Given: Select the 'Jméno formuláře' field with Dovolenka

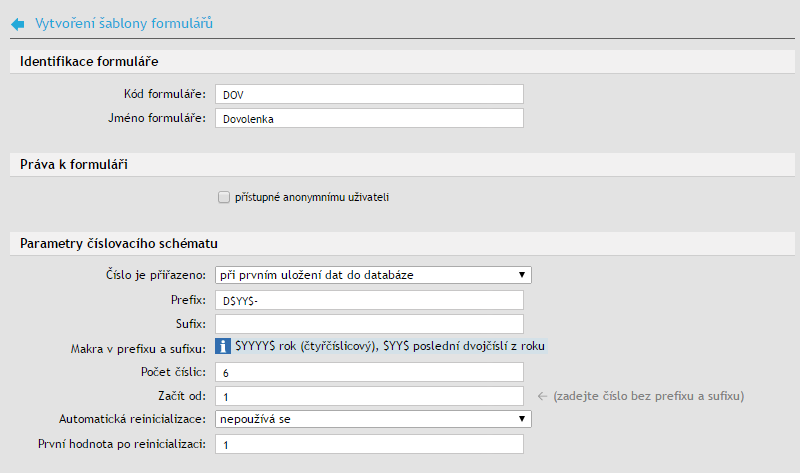Looking at the screenshot, I should tap(369, 118).
